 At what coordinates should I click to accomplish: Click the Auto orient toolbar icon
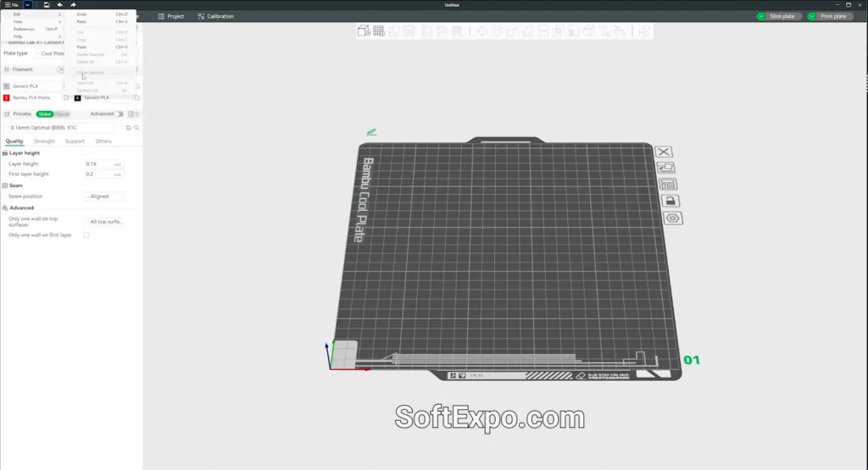pyautogui.click(x=393, y=31)
